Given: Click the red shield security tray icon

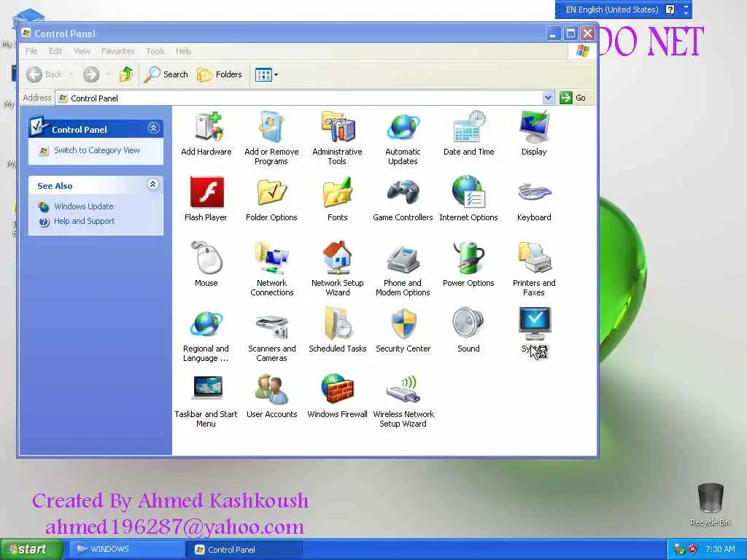Looking at the screenshot, I should (x=693, y=549).
